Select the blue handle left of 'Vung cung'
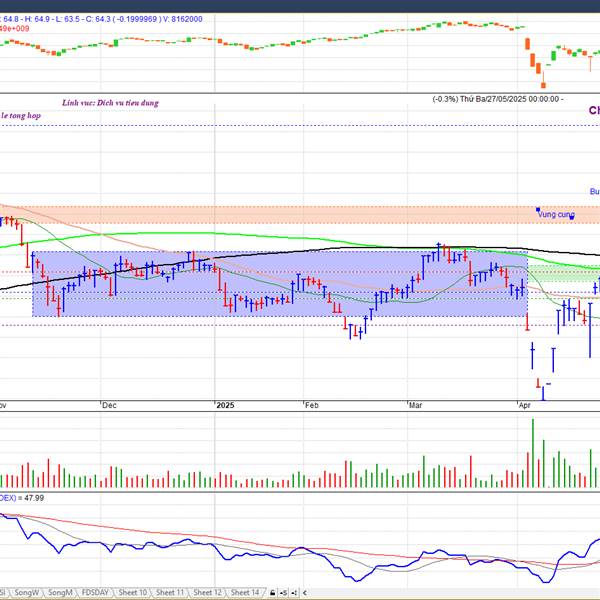This screenshot has width=600, height=600. tap(538, 210)
